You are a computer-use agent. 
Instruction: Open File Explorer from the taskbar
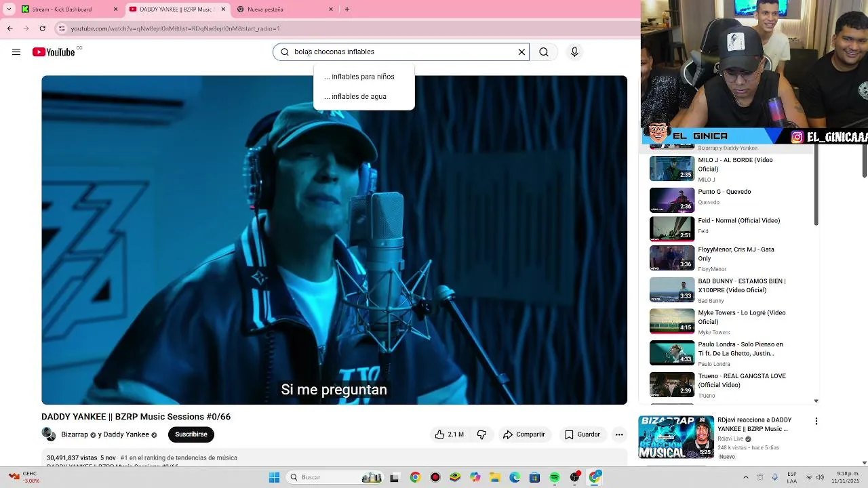point(495,478)
